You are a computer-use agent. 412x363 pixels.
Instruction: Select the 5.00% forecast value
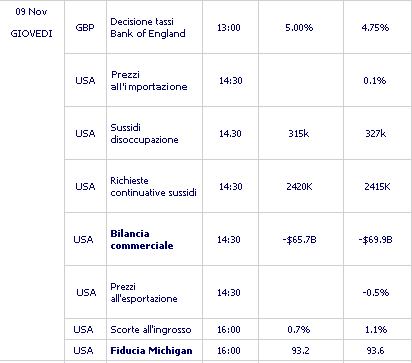click(299, 27)
